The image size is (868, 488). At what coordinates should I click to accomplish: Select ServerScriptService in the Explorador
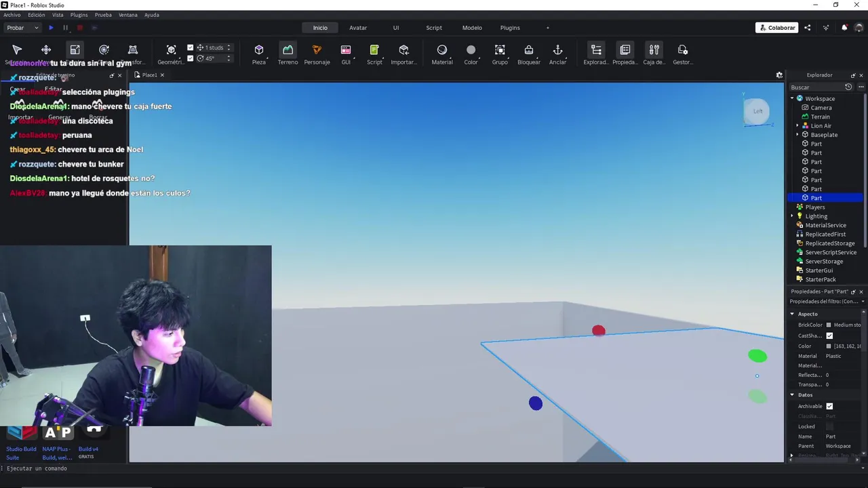pyautogui.click(x=831, y=252)
